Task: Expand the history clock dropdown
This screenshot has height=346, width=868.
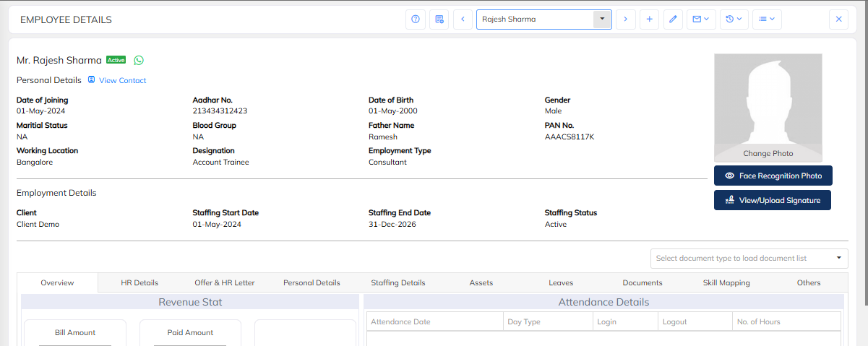Action: (734, 20)
